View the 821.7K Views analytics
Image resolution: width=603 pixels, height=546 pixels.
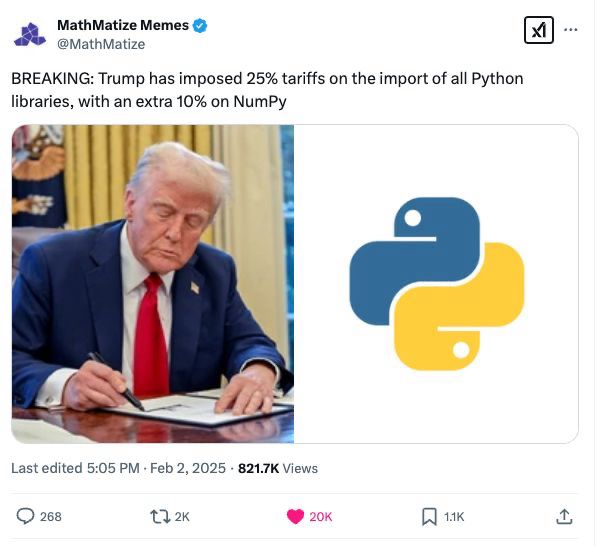pos(278,468)
